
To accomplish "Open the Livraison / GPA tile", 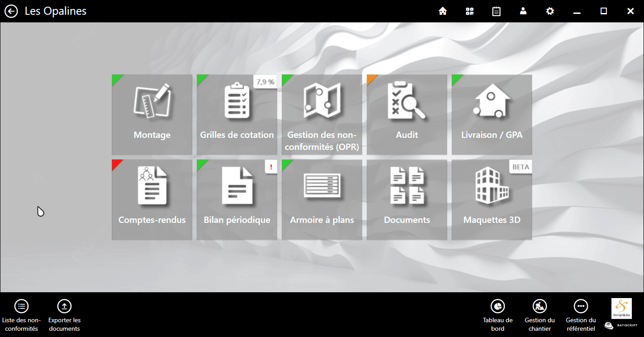I will tap(492, 115).
